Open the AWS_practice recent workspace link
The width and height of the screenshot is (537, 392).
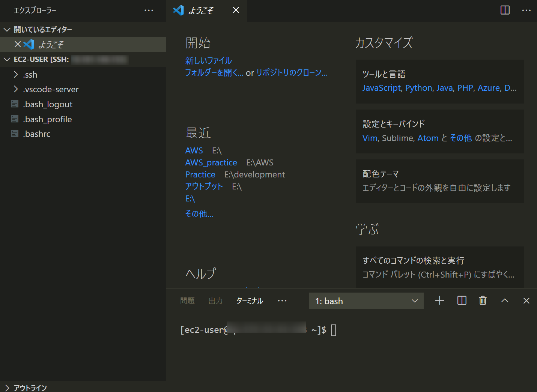tap(211, 162)
